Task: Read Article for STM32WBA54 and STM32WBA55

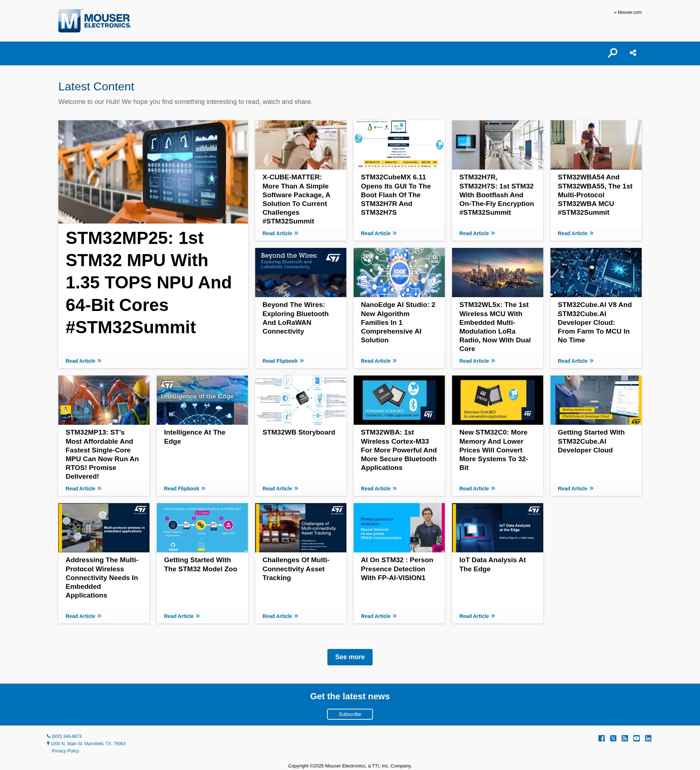Action: pos(576,233)
